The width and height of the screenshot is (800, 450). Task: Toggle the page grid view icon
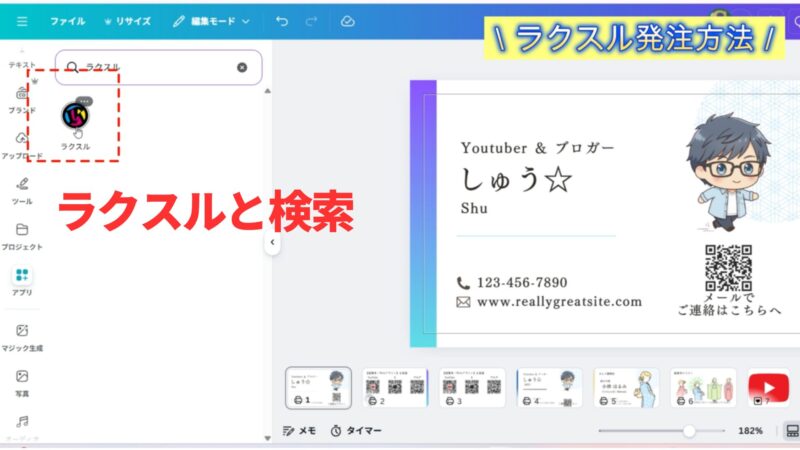(x=792, y=431)
